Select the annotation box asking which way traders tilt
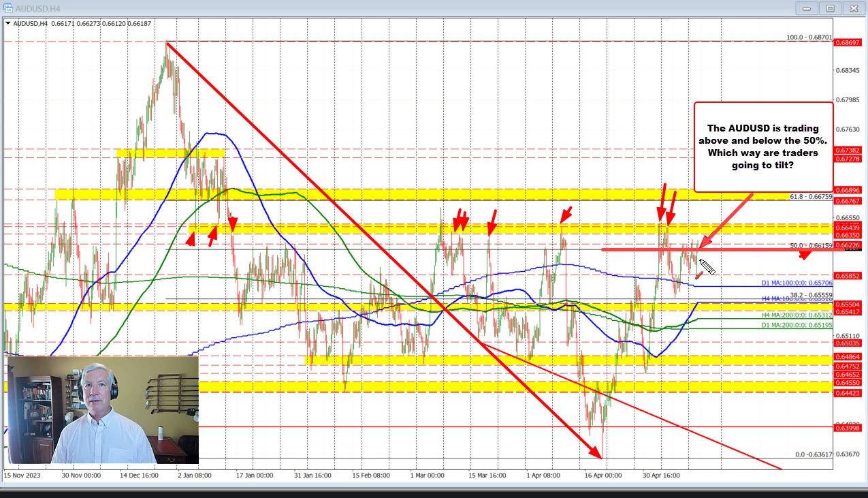 (x=762, y=146)
